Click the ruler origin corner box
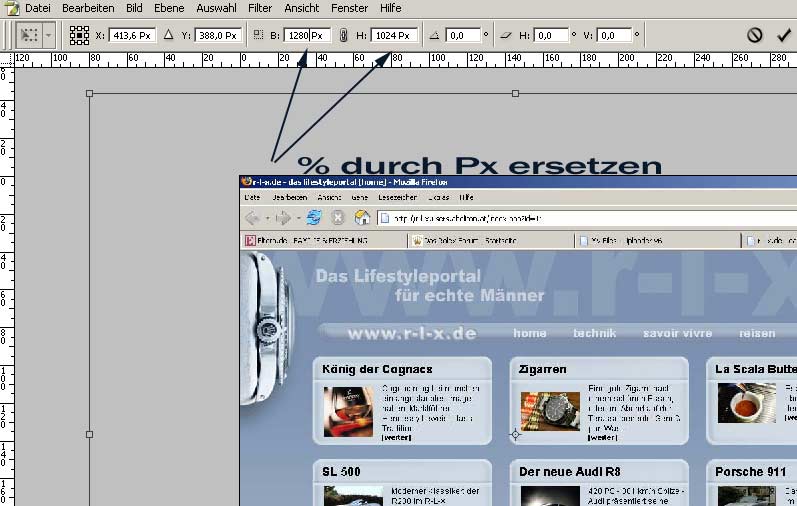797x506 pixels. pyautogui.click(x=7, y=60)
